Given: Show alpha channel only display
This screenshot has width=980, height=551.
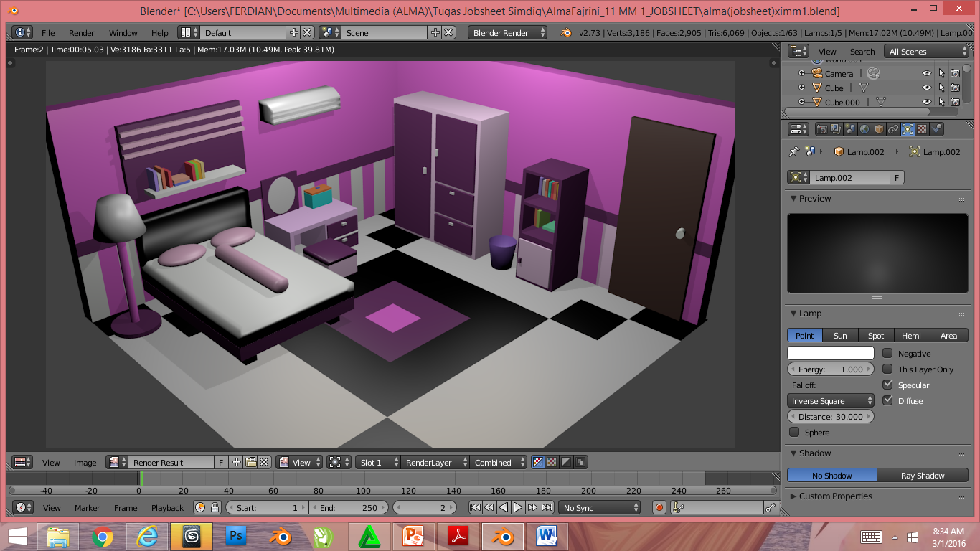Looking at the screenshot, I should click(x=566, y=463).
